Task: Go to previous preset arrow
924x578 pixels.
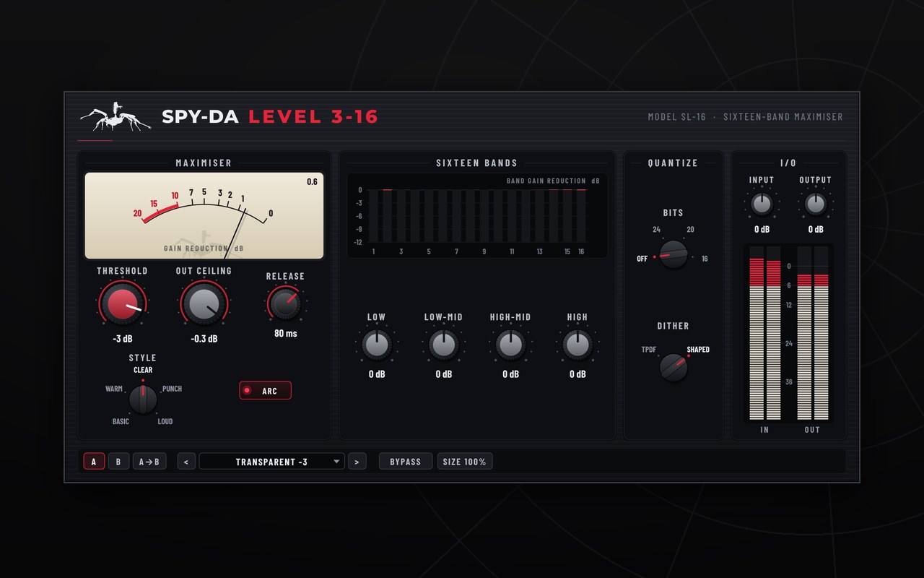Action: (x=186, y=462)
